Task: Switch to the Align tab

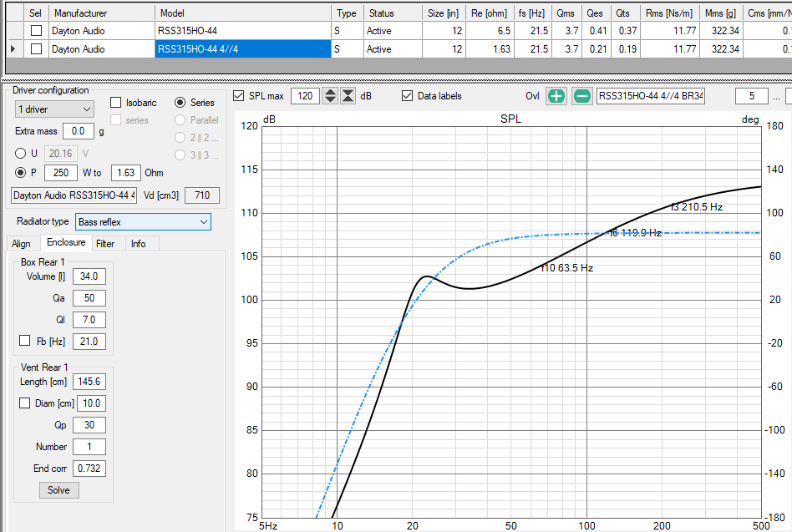Action: (21, 244)
